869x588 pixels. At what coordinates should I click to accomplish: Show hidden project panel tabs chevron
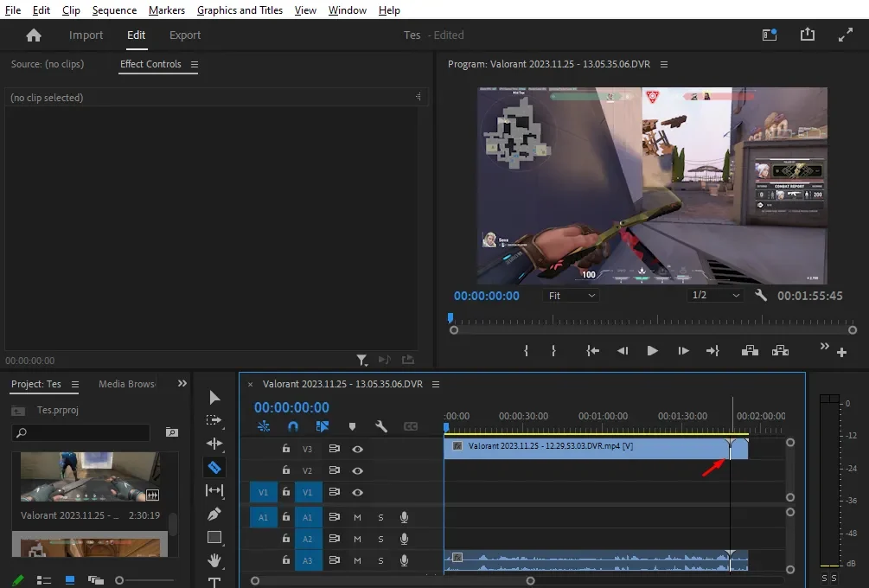[182, 384]
